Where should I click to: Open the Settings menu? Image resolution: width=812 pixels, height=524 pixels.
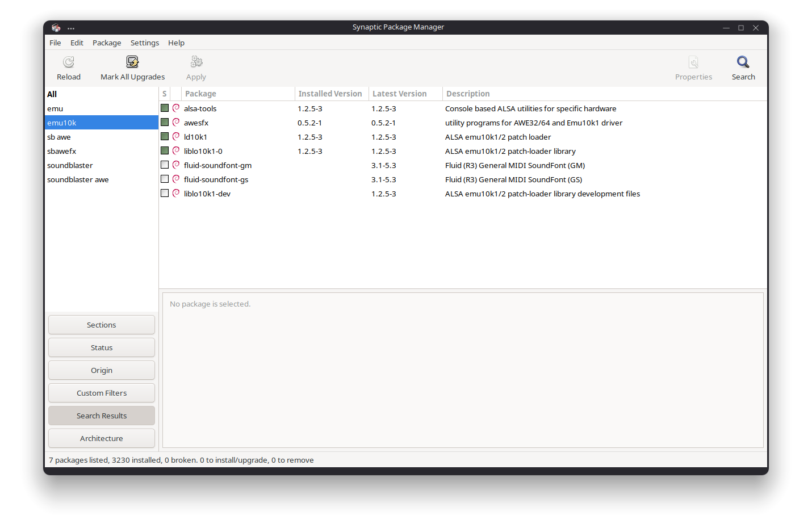(145, 43)
